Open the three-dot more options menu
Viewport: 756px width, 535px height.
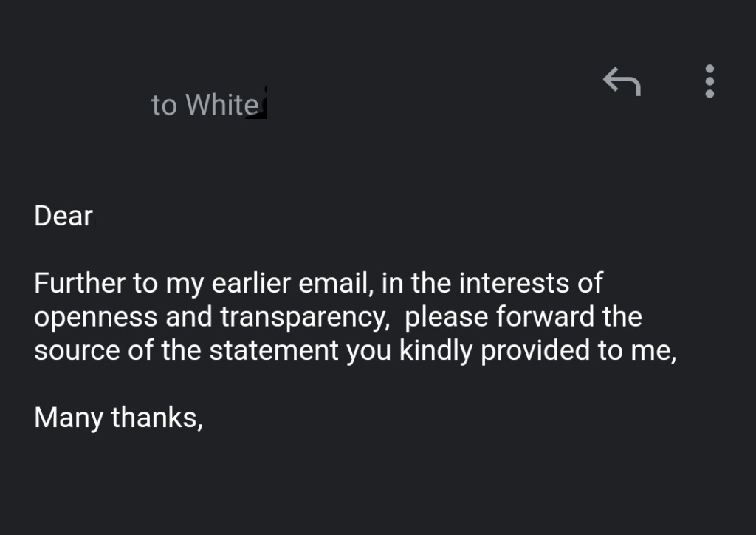[709, 81]
